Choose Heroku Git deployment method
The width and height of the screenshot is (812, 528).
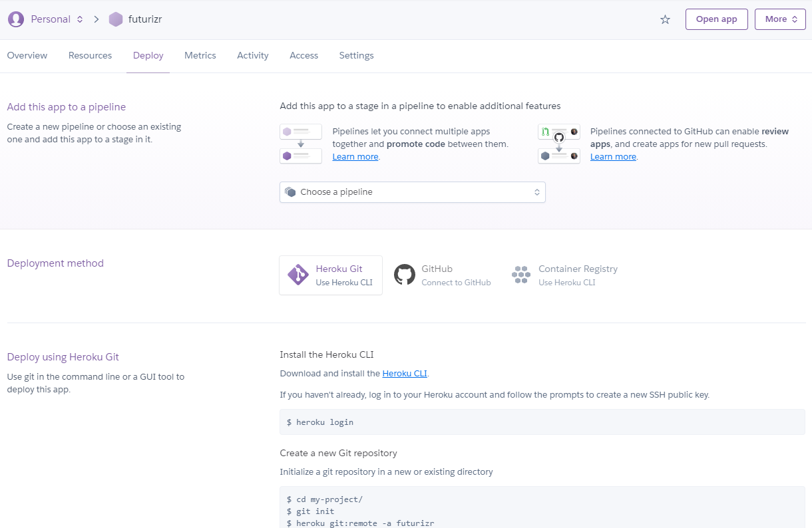331,275
